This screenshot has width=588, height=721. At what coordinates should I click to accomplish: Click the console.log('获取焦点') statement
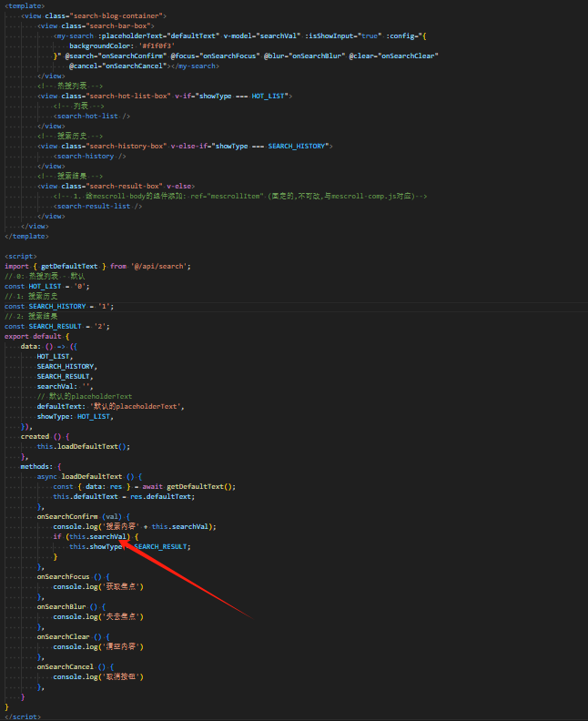pyautogui.click(x=98, y=587)
